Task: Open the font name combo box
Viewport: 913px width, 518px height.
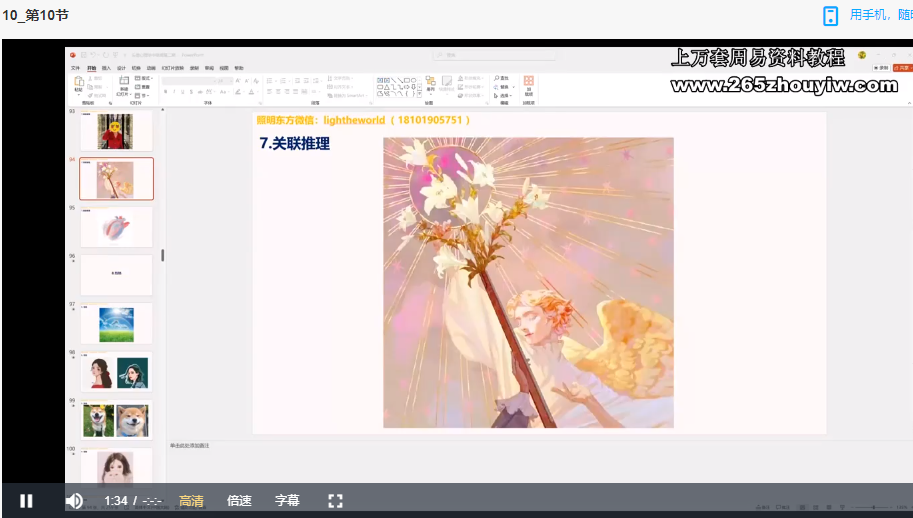Action: [x=189, y=81]
